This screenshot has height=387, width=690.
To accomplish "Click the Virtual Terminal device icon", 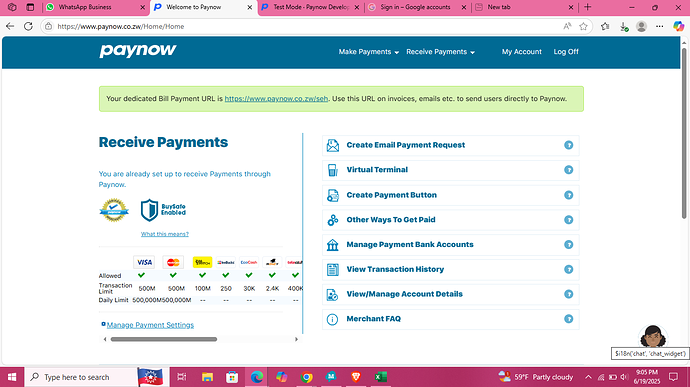I will (x=333, y=170).
